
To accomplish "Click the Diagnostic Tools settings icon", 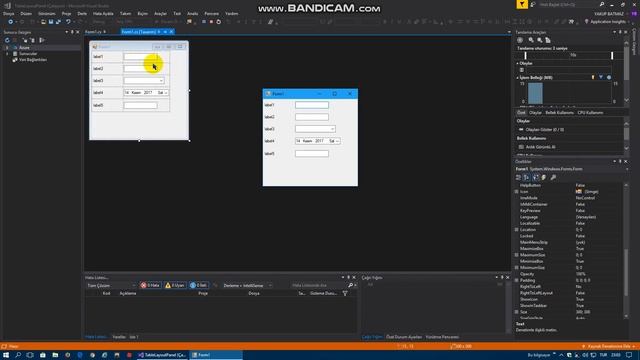I will pos(520,40).
